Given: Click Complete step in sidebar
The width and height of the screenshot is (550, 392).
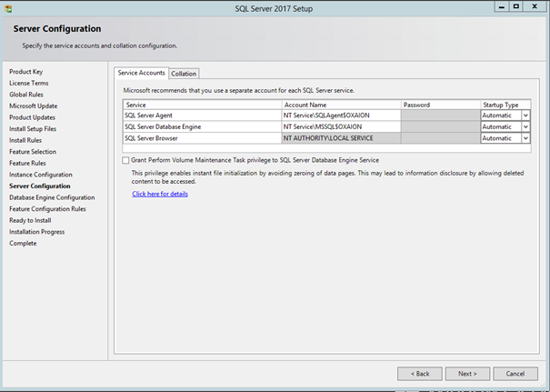Looking at the screenshot, I should (23, 243).
